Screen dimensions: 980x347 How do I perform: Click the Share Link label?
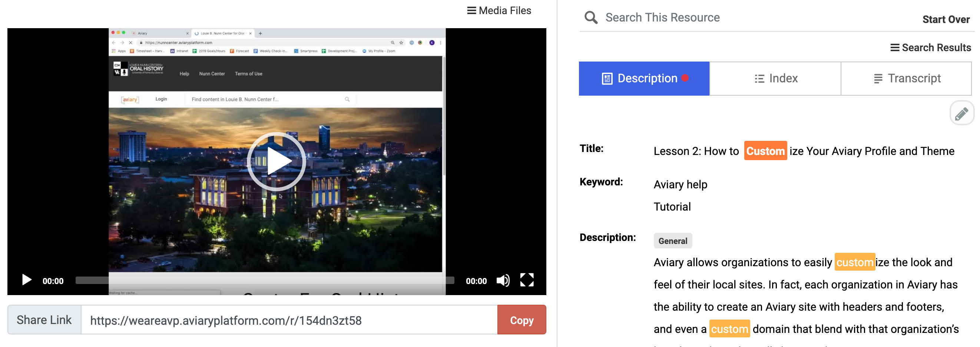click(x=44, y=320)
